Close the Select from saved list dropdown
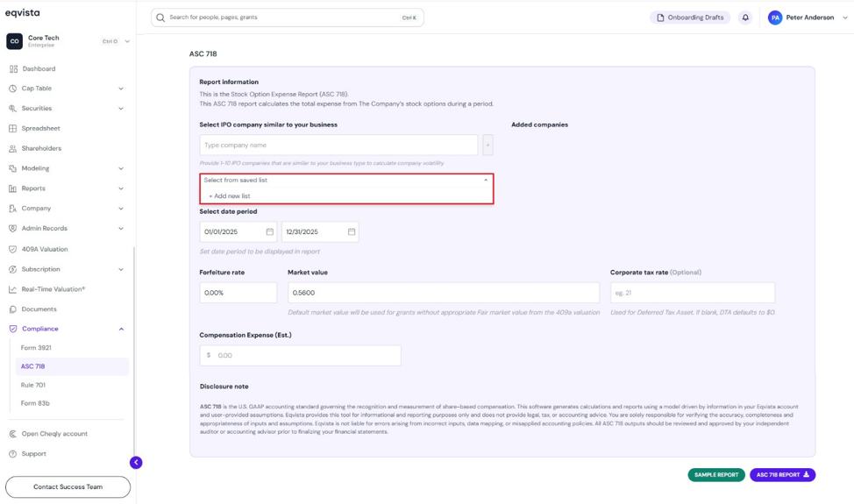 tap(486, 181)
